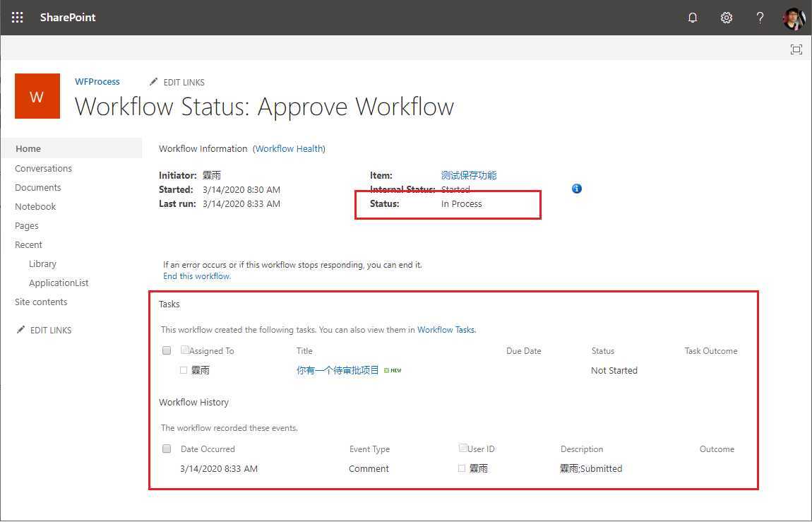
Task: Open the 你有一个待审批项目 task link
Action: coord(338,370)
